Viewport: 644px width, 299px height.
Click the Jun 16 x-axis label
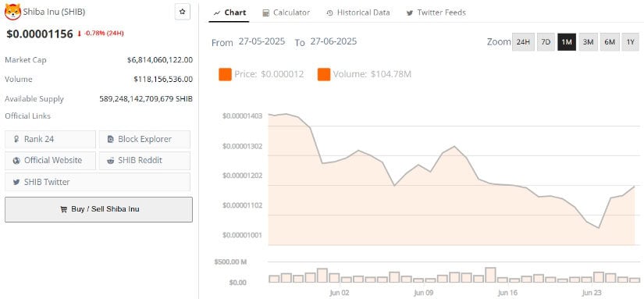tap(507, 293)
